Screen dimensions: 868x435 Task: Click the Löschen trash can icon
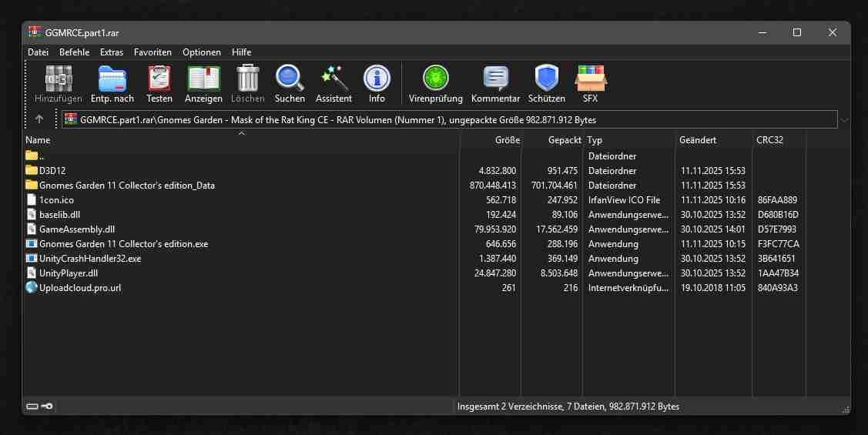tap(247, 79)
